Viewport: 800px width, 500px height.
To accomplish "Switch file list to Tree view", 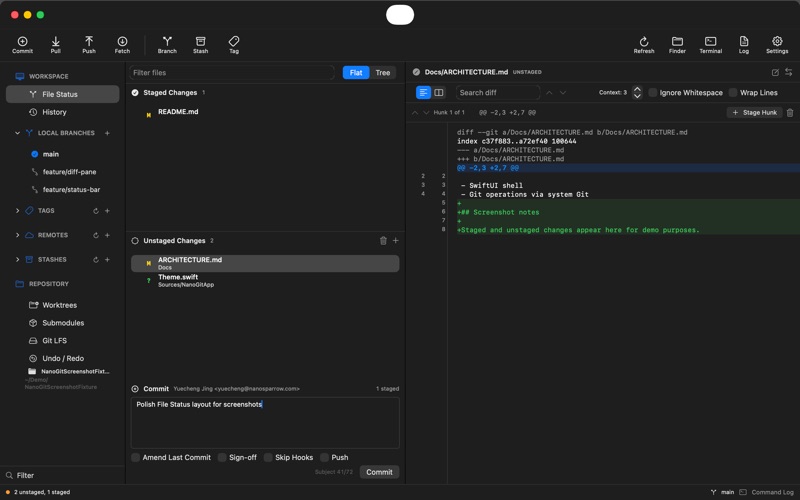I will coord(383,72).
